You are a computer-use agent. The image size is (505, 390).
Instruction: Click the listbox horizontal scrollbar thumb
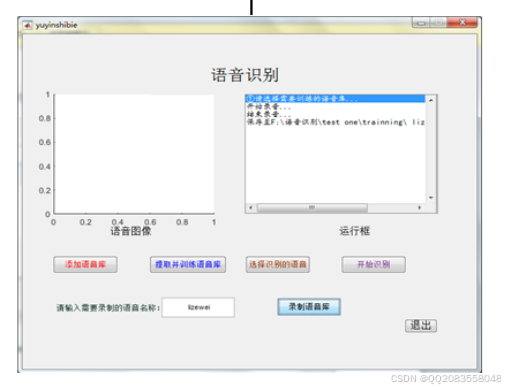312,207
